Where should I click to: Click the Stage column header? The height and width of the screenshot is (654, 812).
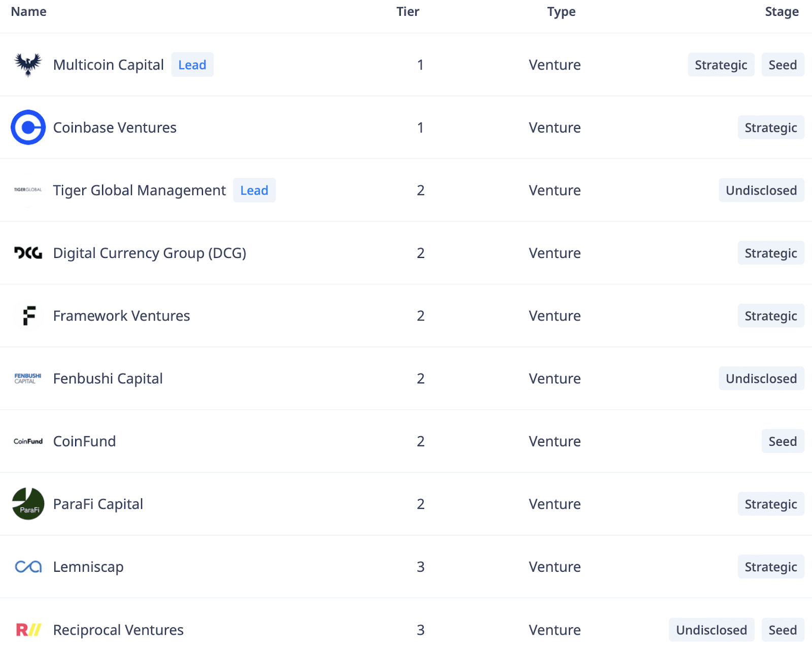coord(782,12)
